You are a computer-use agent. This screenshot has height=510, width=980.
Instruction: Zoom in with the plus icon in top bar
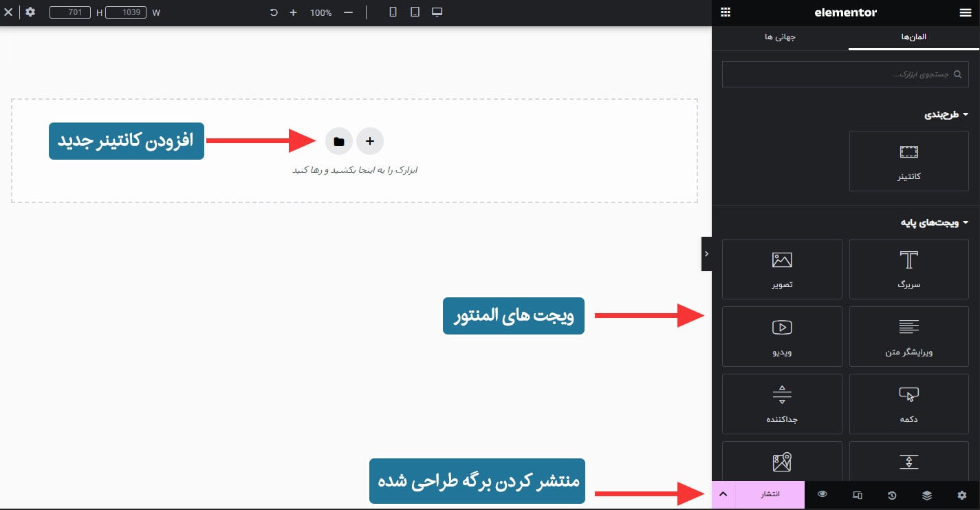pyautogui.click(x=293, y=12)
